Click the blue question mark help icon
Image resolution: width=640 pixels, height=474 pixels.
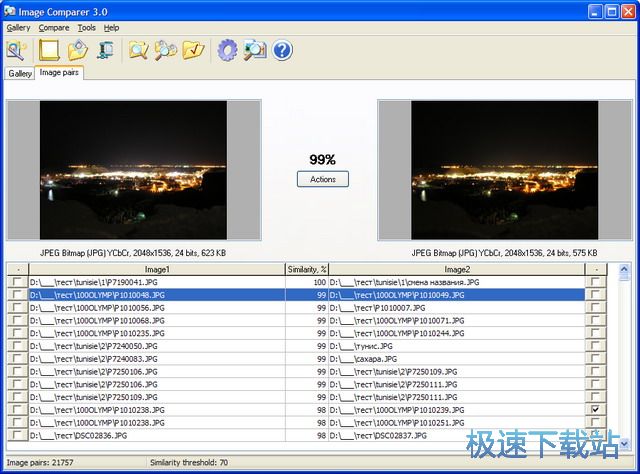pos(282,49)
